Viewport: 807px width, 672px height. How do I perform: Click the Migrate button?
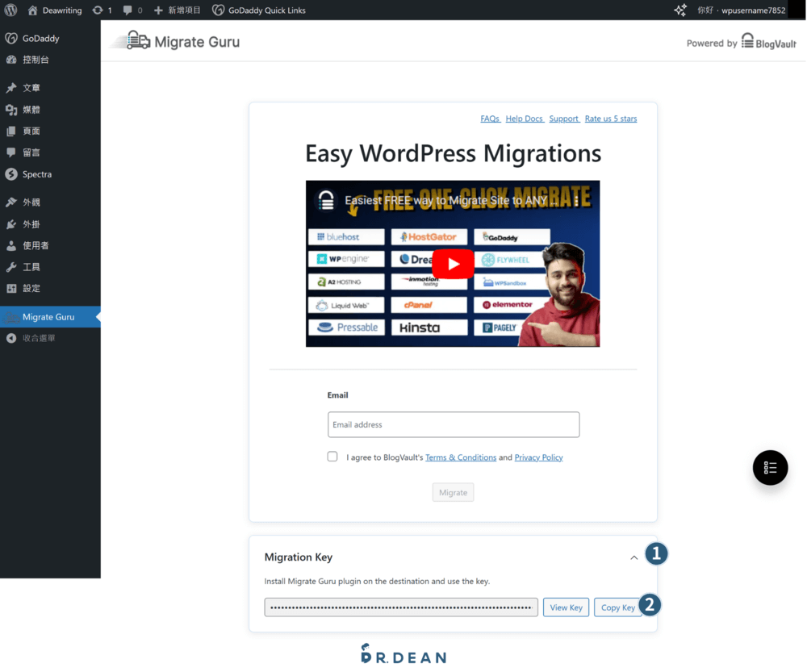point(453,493)
